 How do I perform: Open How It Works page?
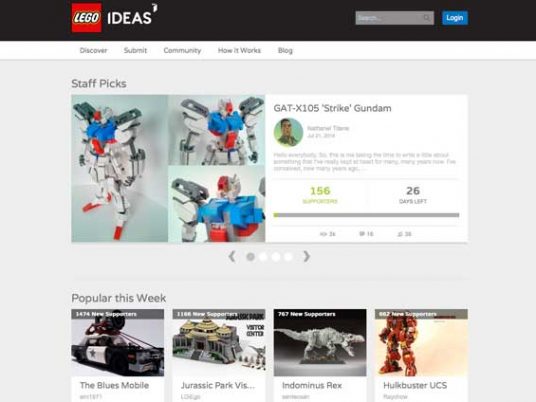(x=239, y=51)
